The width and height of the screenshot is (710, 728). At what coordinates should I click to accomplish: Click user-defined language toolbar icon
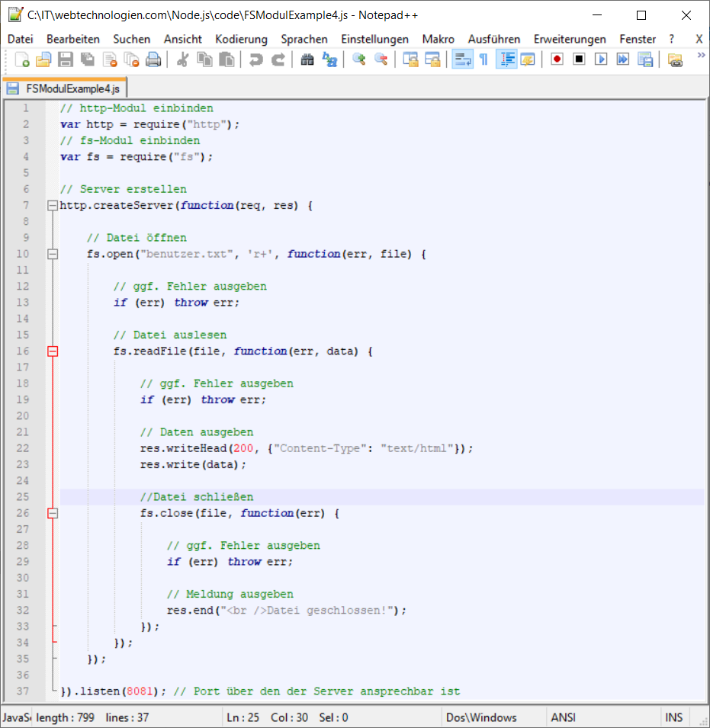(x=528, y=59)
